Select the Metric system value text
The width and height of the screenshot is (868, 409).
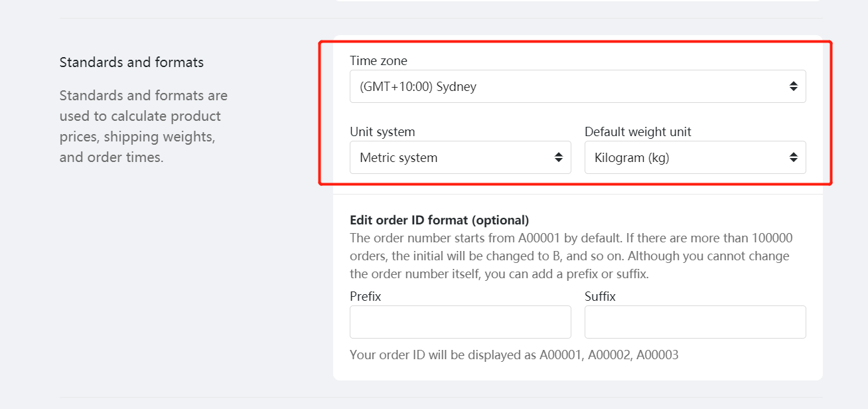398,158
